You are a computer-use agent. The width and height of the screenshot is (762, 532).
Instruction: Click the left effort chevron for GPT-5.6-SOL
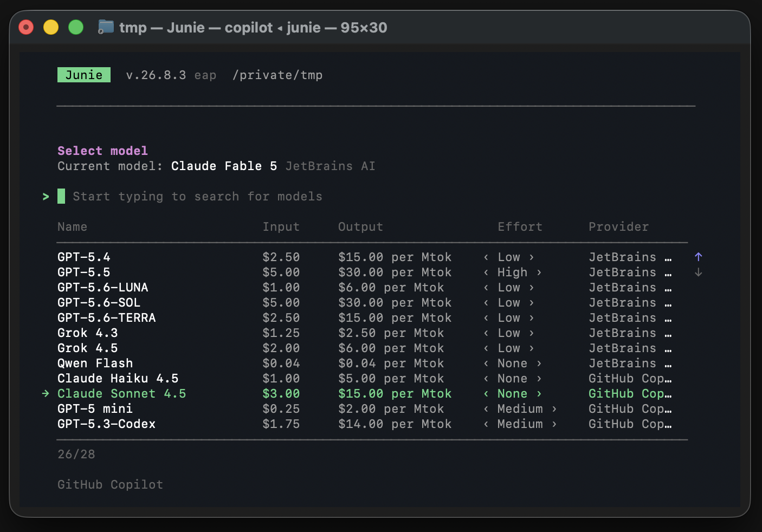(486, 303)
